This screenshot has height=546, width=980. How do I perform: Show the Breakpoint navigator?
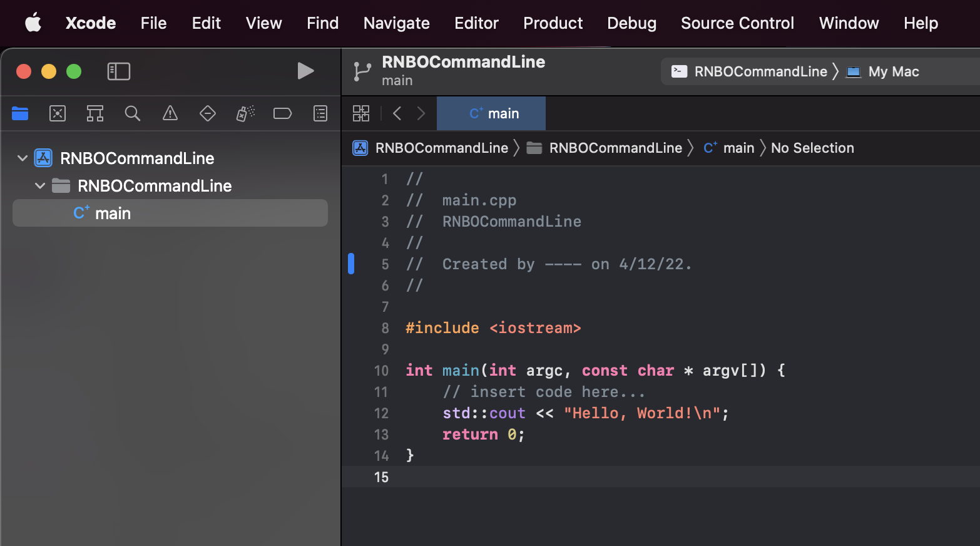tap(282, 113)
